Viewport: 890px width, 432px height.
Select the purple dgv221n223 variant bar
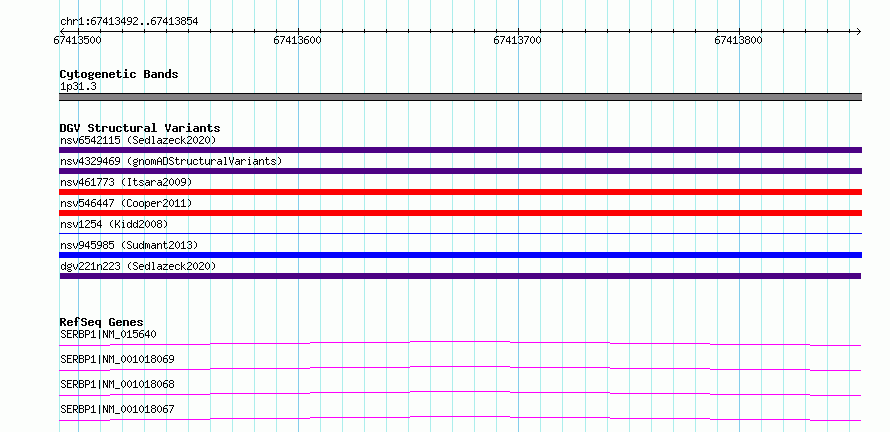pos(460,276)
